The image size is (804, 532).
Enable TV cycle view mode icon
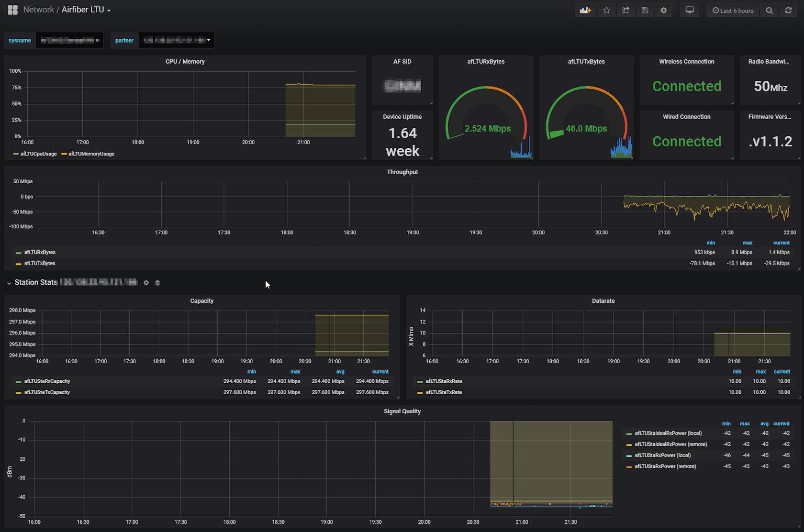689,10
